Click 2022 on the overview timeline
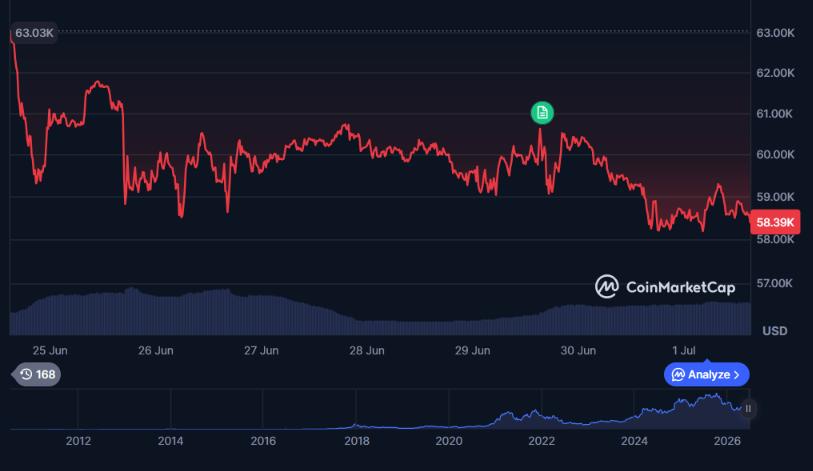Viewport: 813px width, 471px height. (541, 441)
